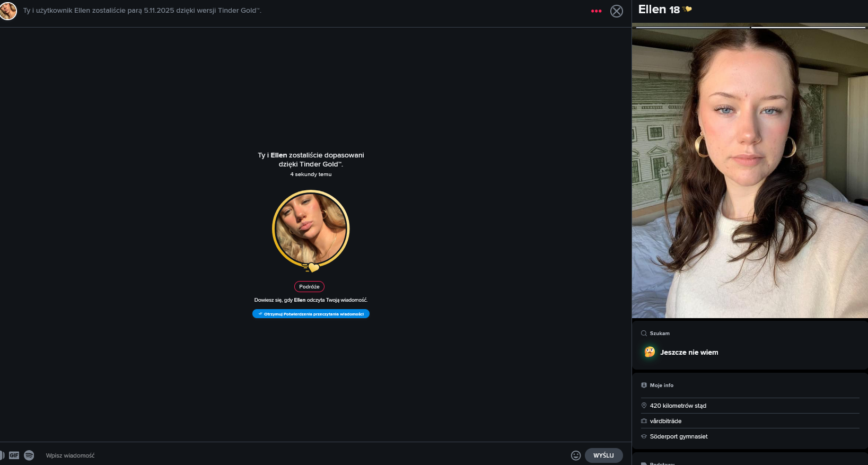Click 'Otrzymuj Potwierdzenia przeczytania wiadomości' button

[x=311, y=314]
